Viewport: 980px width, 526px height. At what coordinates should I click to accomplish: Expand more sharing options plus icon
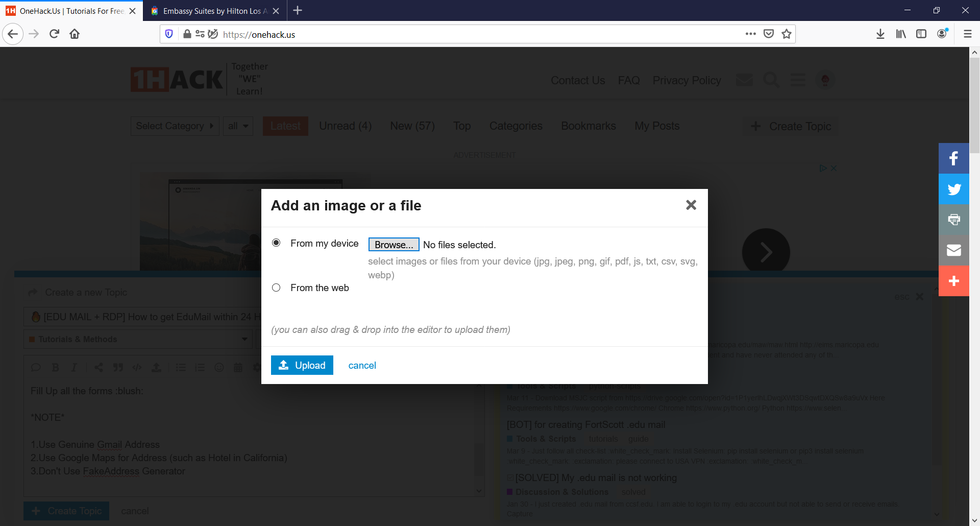pyautogui.click(x=953, y=281)
